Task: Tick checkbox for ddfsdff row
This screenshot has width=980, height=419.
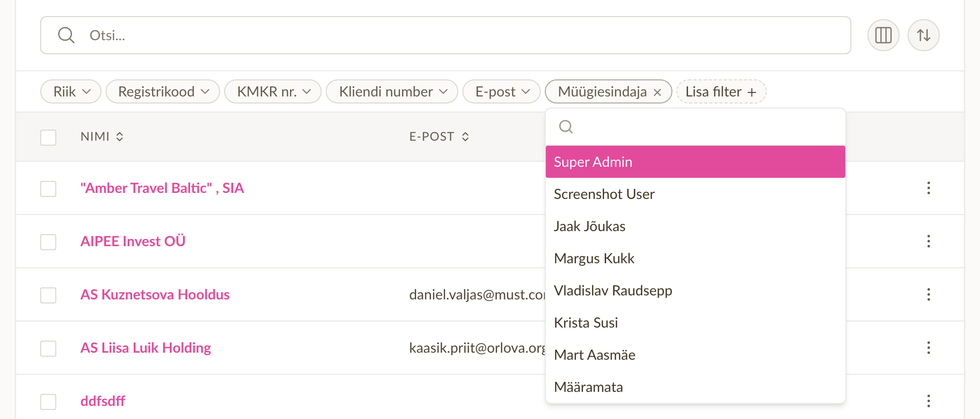Action: [48, 402]
